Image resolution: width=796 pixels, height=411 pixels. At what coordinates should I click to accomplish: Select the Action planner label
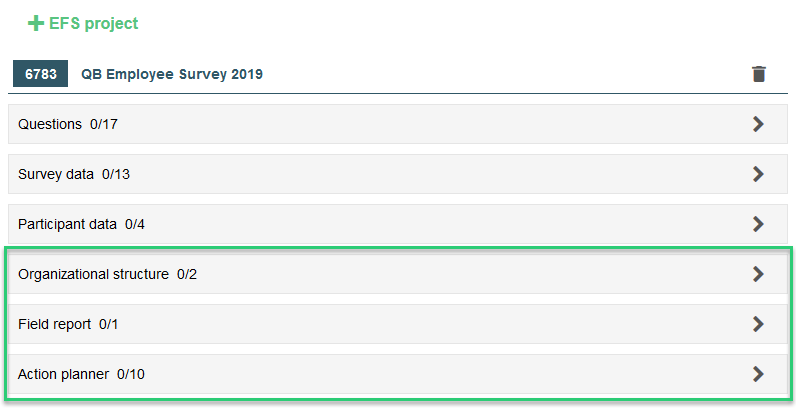(x=63, y=374)
